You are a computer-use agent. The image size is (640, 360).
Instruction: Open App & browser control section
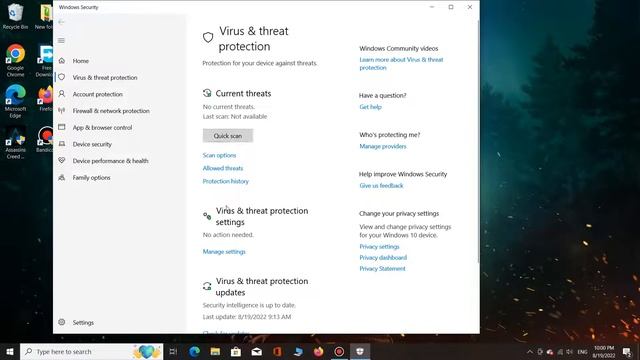click(102, 128)
